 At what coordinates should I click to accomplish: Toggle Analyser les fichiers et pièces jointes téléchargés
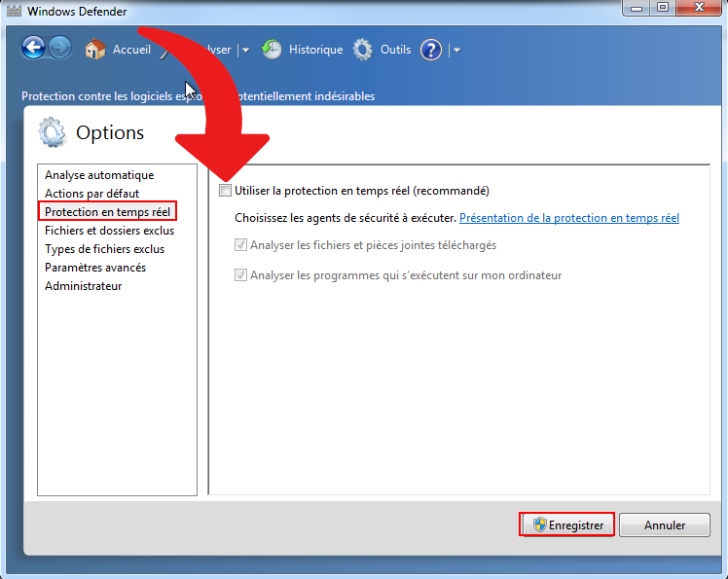click(x=240, y=244)
